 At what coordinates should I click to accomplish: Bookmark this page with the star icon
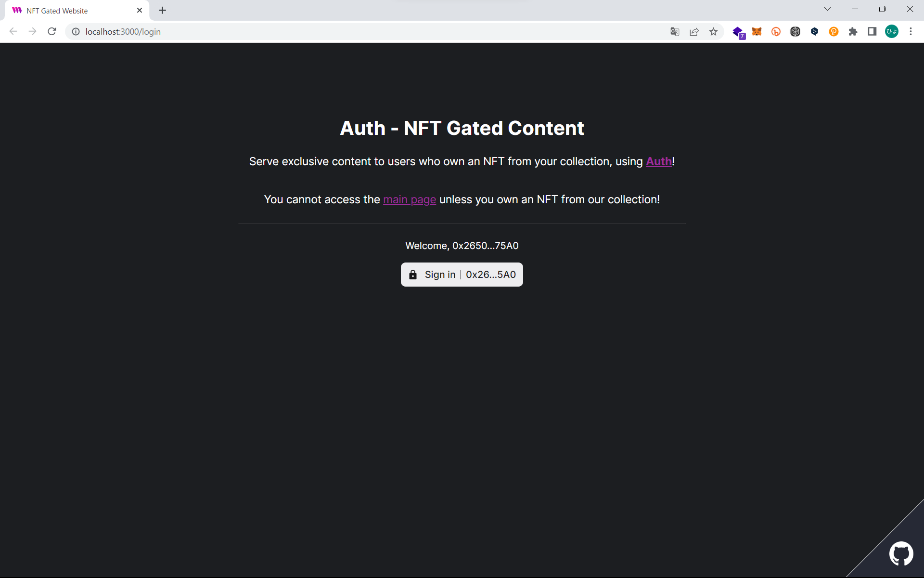click(713, 32)
